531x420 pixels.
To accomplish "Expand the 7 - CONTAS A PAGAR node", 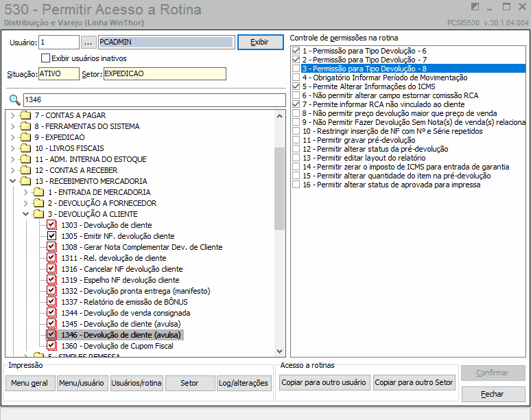I will tap(13, 115).
